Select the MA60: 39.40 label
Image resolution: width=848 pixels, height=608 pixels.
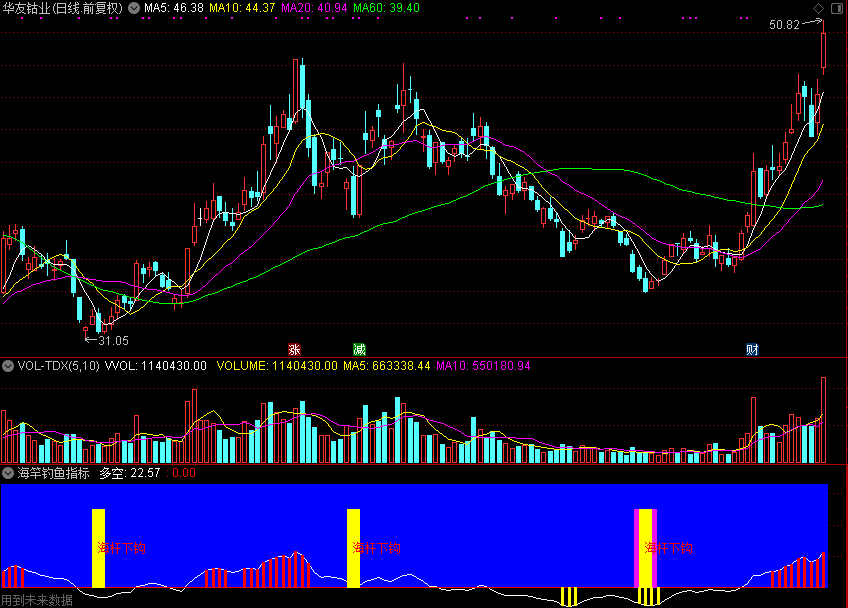(x=386, y=8)
